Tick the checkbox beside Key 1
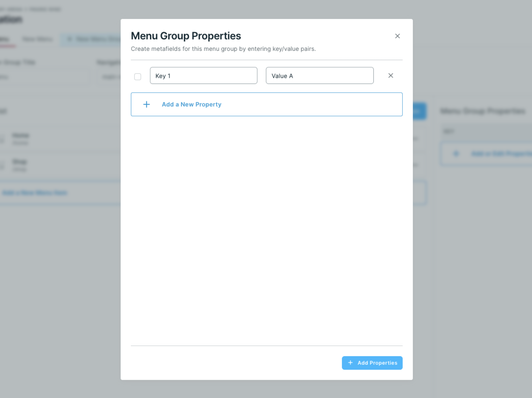Screen dimensions: 532x398 [138, 77]
